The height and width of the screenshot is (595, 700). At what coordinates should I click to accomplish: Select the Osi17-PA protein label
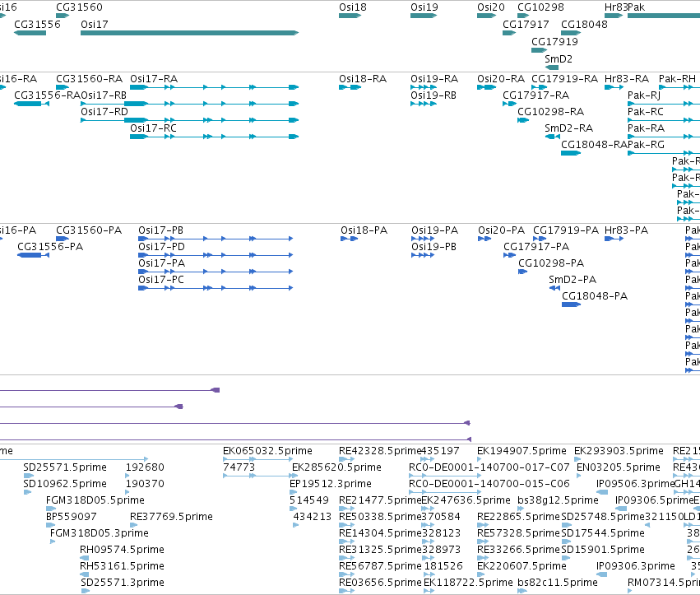click(x=161, y=263)
